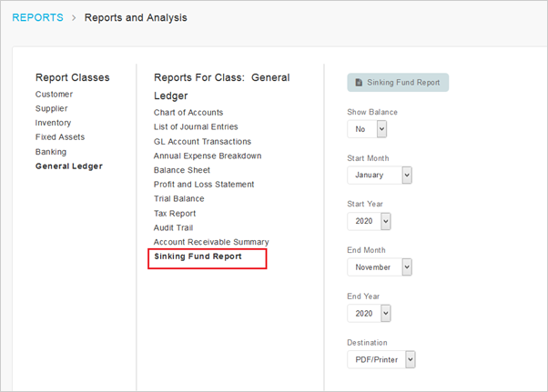Open the Destination PDF/Printer dropdown

click(381, 359)
